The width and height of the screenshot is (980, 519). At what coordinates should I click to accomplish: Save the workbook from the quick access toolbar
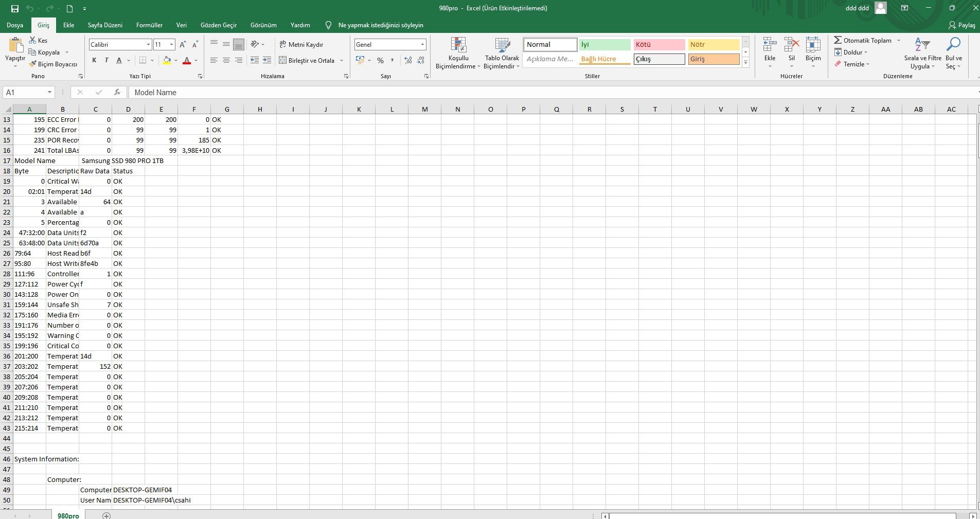[15, 8]
